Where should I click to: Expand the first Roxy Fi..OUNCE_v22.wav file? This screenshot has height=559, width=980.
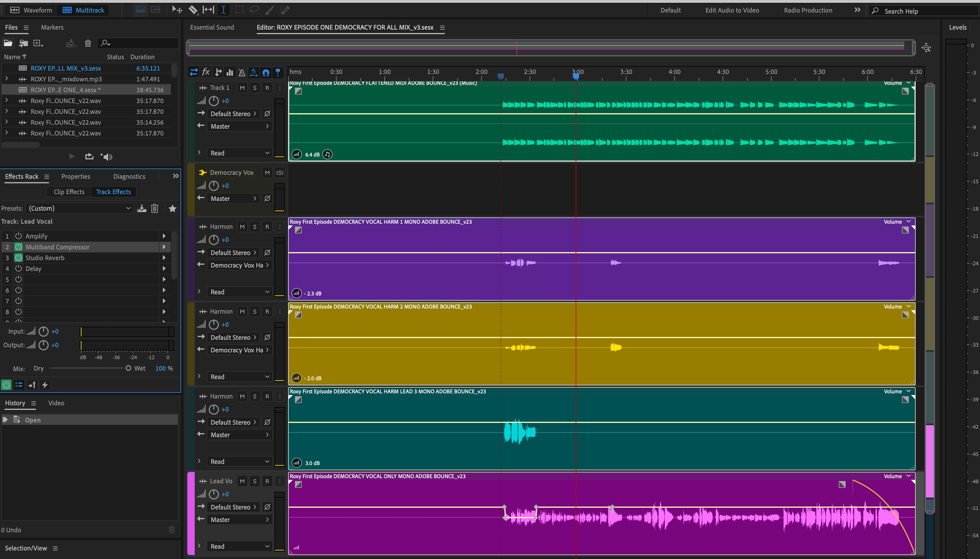tap(7, 100)
